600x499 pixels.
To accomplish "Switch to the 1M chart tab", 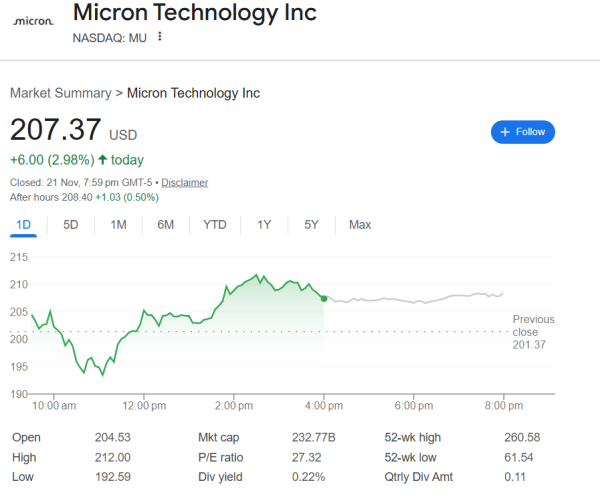I will tap(118, 225).
